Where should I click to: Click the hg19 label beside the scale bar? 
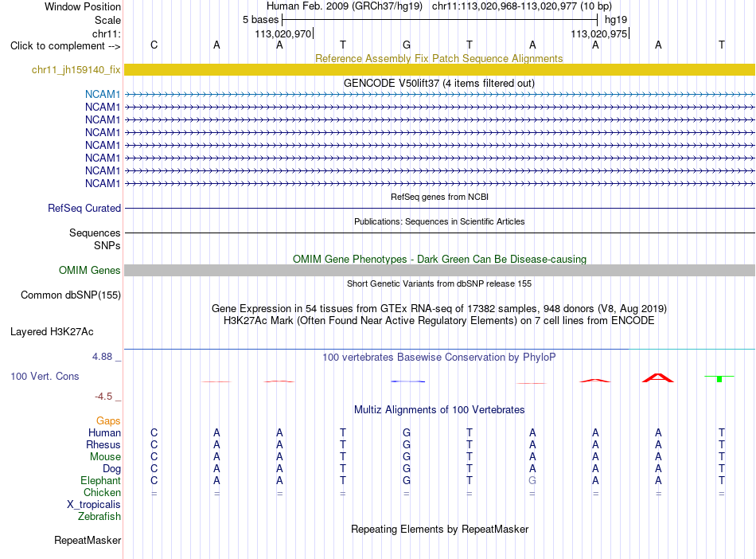[x=616, y=20]
